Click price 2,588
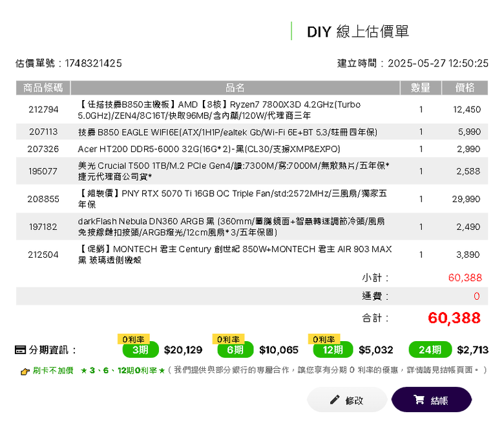 click(x=468, y=171)
